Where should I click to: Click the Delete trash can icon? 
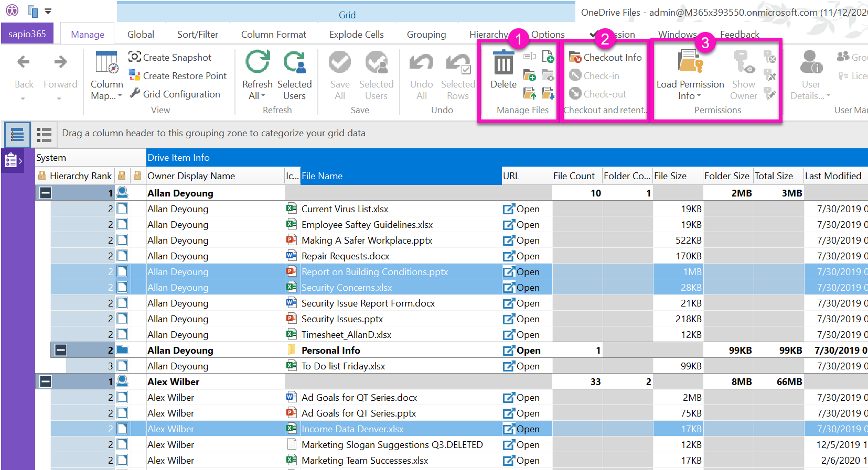pos(503,63)
